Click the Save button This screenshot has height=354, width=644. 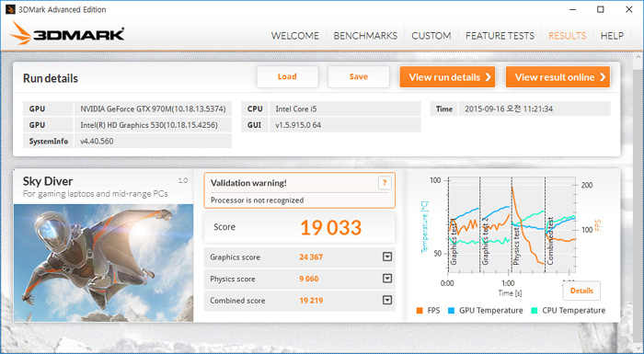(x=359, y=77)
